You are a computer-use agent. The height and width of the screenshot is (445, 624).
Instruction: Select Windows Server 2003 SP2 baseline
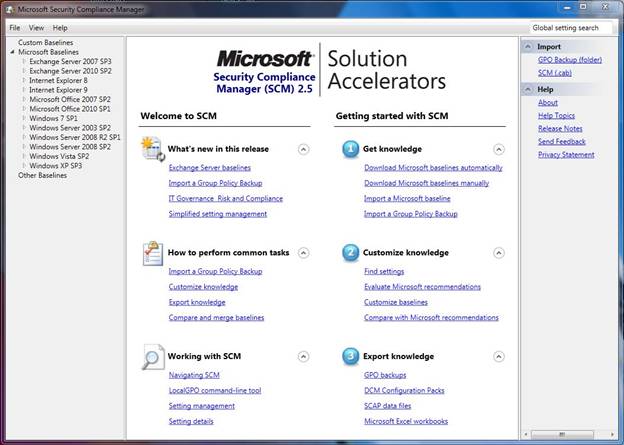pos(70,128)
